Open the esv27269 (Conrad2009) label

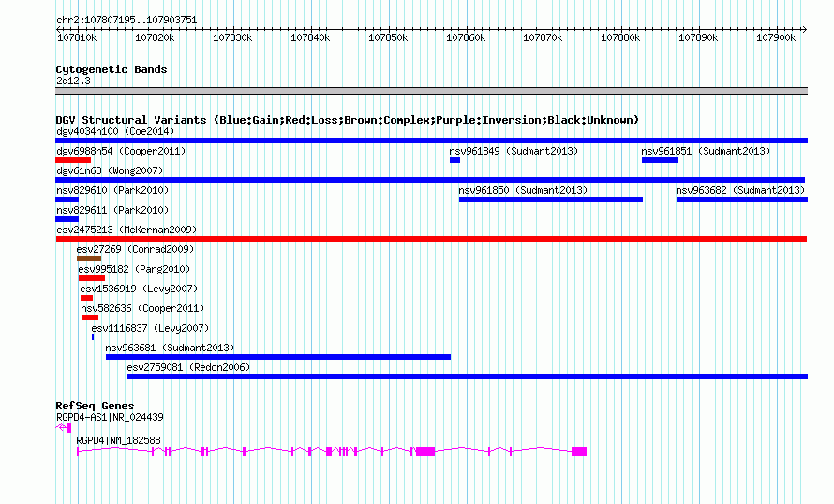tap(135, 249)
